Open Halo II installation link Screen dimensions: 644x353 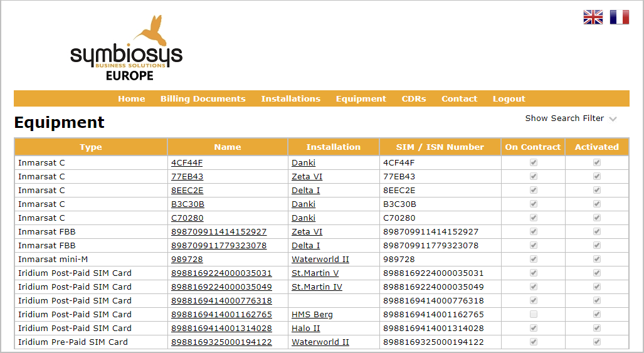[x=305, y=329]
